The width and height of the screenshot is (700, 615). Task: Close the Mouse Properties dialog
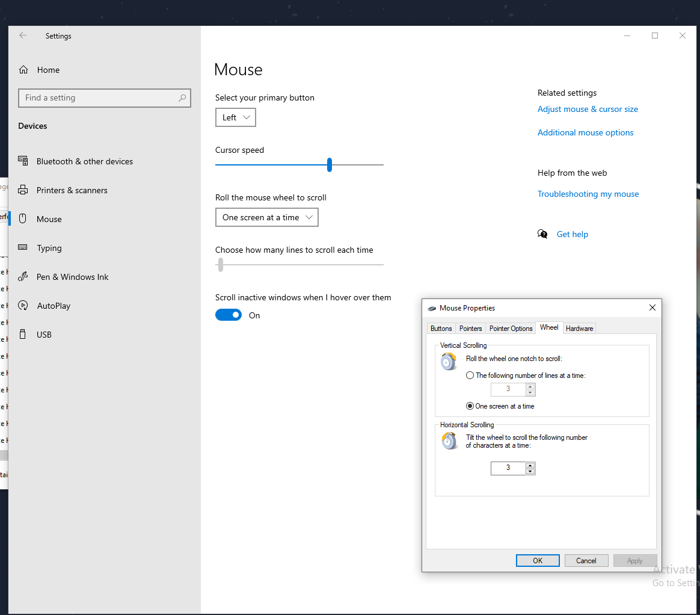click(652, 307)
